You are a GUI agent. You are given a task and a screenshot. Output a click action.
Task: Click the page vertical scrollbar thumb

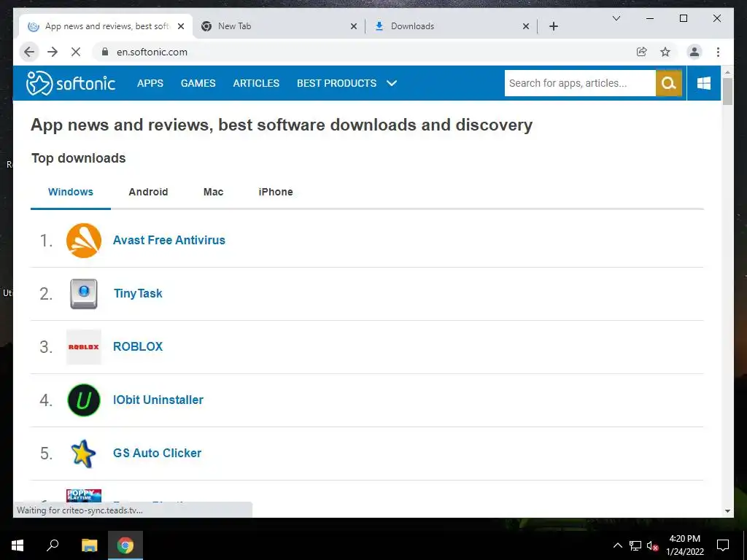(727, 91)
